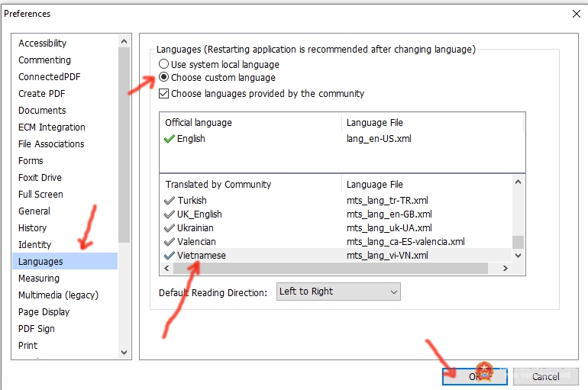Select Ukrainian community translation
Viewport: 588px width, 390px height.
(195, 227)
